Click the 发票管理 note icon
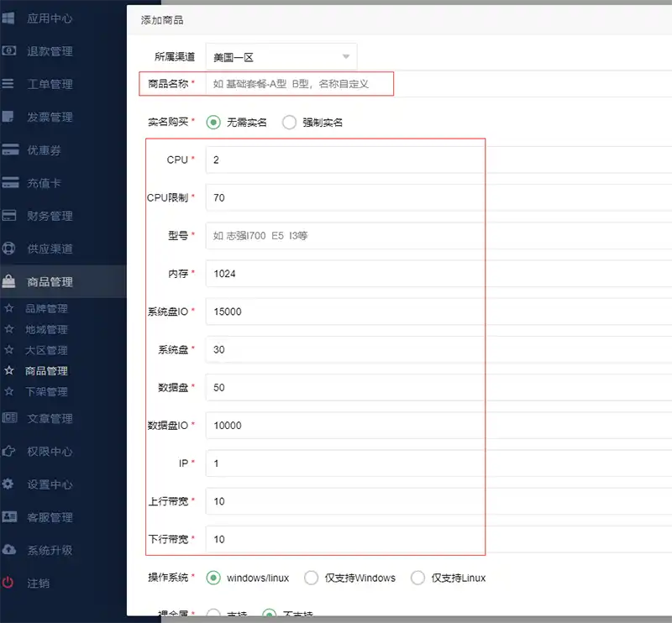 tap(8, 117)
